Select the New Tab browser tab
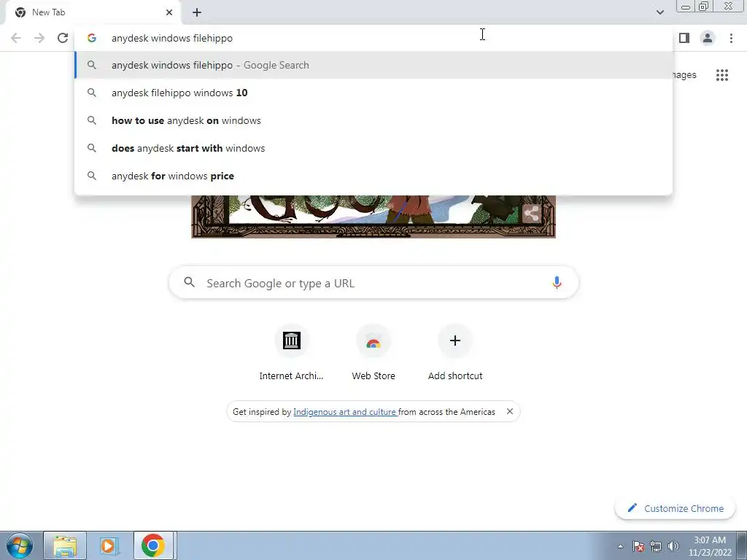 pyautogui.click(x=93, y=12)
